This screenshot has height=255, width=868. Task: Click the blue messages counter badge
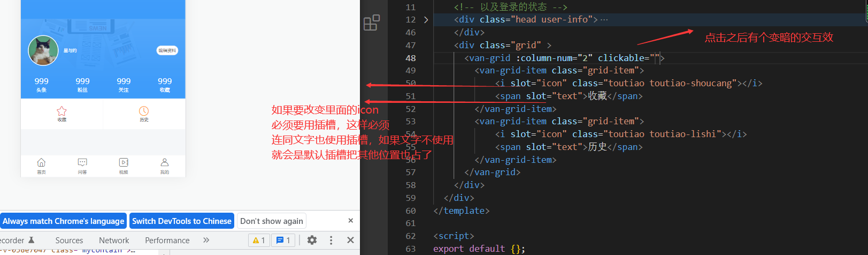coord(283,241)
